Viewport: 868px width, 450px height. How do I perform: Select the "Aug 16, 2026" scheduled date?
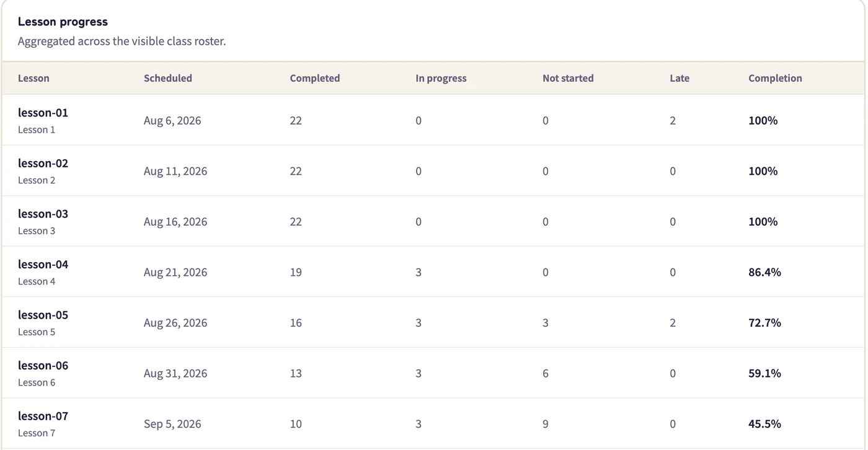point(175,222)
